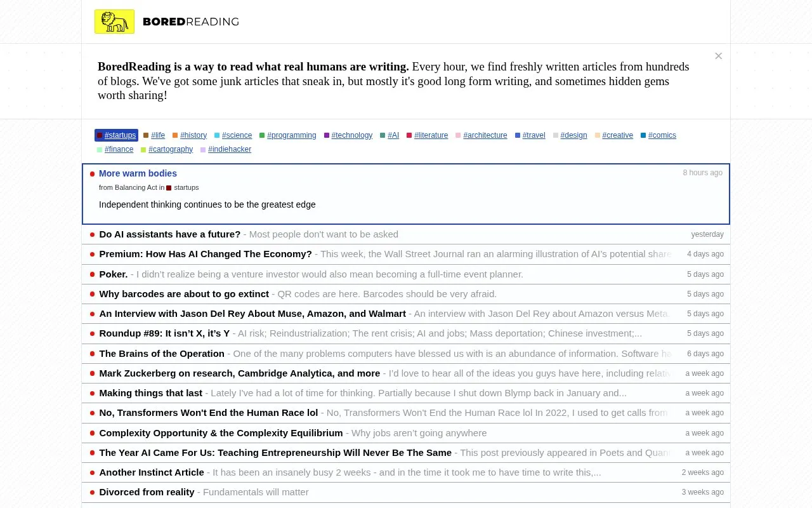812x508 pixels.
Task: View the #comics tag
Action: coord(658,135)
